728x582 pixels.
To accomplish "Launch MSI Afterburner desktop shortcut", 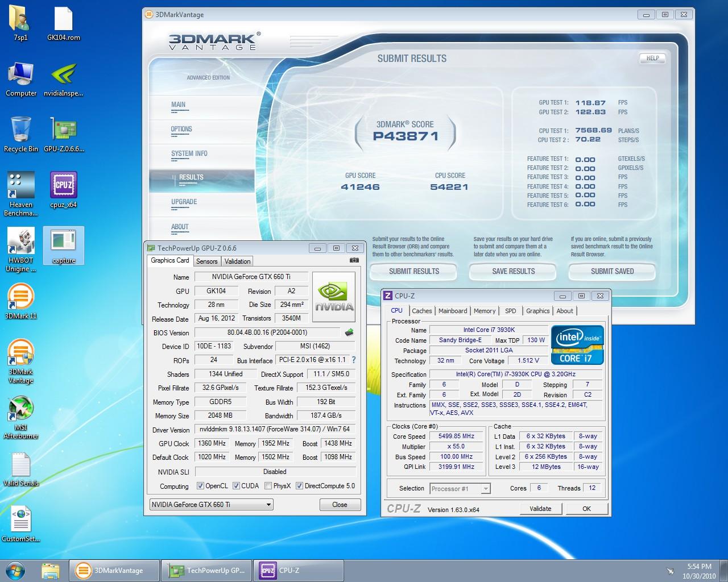I will [x=21, y=418].
